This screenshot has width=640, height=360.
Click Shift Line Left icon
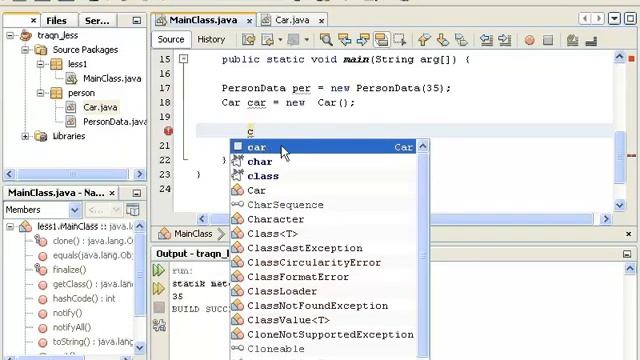[486, 40]
